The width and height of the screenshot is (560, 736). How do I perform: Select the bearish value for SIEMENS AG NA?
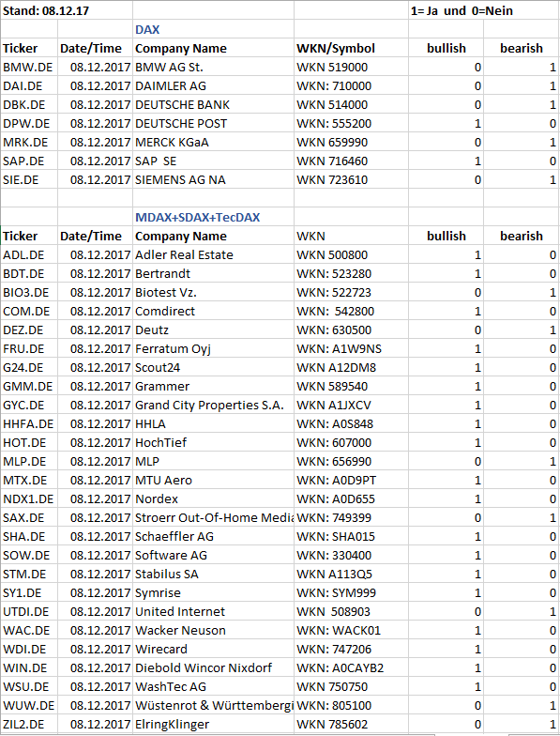pyautogui.click(x=522, y=180)
